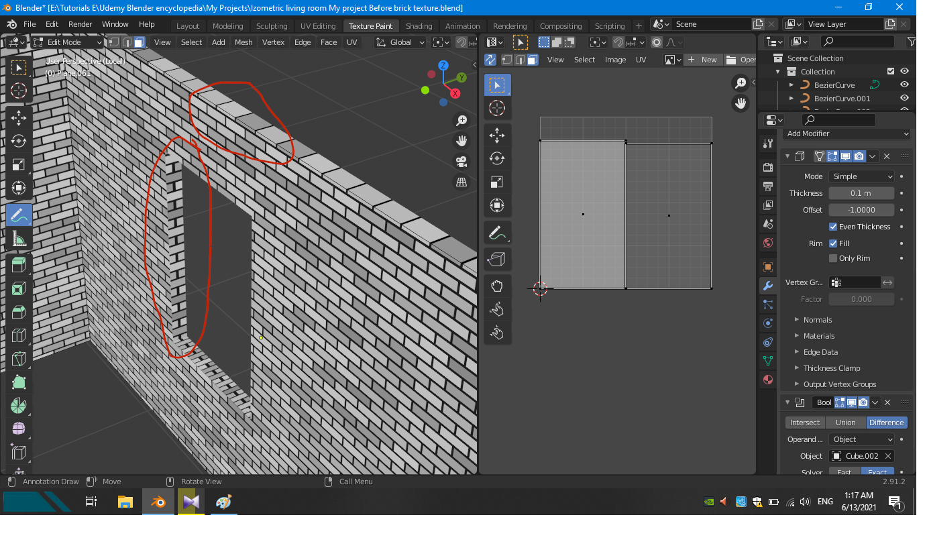This screenshot has width=927, height=560.
Task: Toggle Even Thickness checkbox
Action: pos(833,227)
